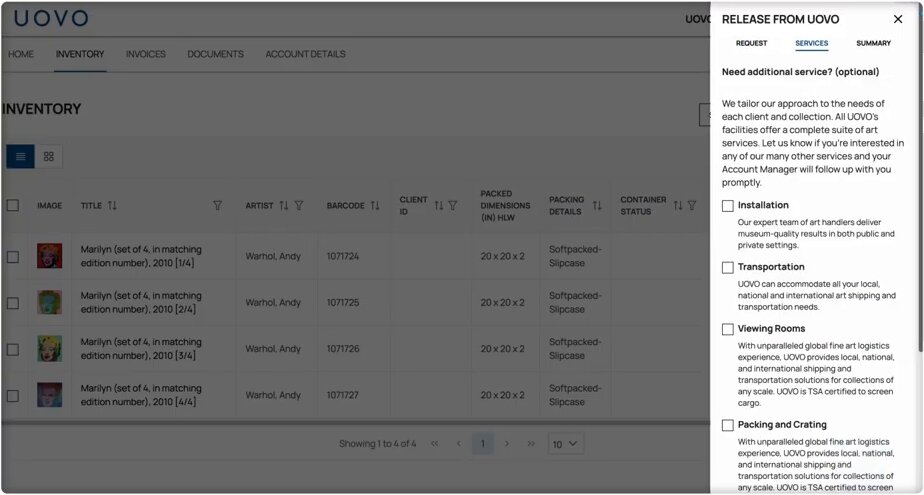This screenshot has width=924, height=495.
Task: Open the Inventory tab
Action: point(80,54)
